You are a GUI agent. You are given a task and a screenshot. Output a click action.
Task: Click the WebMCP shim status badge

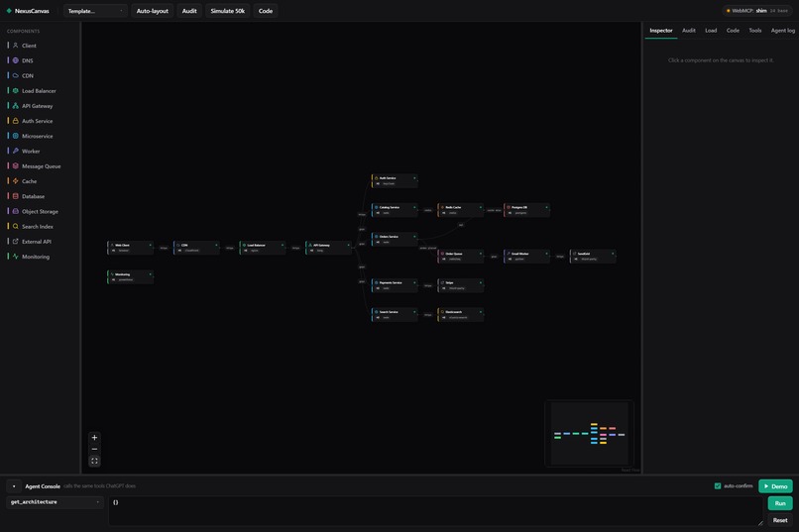tap(757, 11)
